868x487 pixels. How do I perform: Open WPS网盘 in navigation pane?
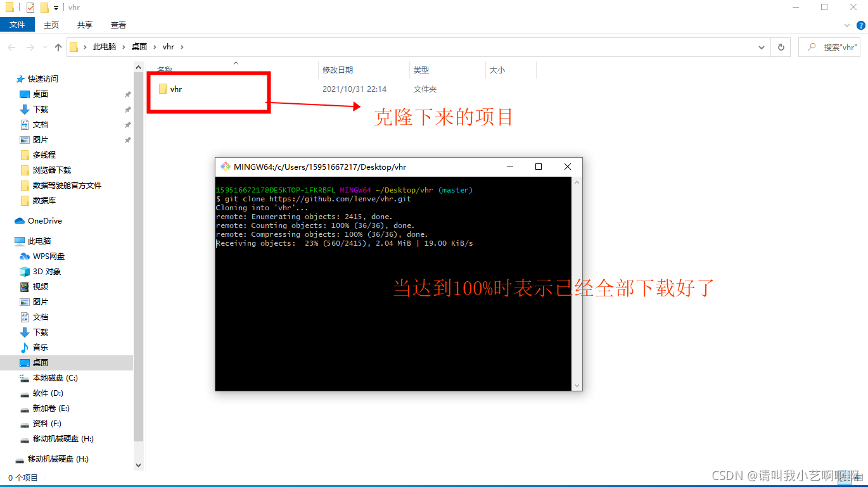click(x=49, y=256)
